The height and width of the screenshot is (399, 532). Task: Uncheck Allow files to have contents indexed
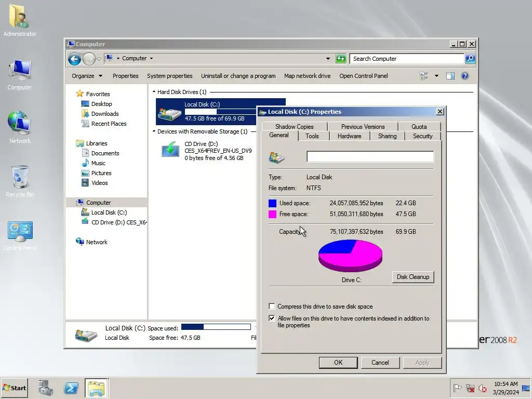pos(272,318)
